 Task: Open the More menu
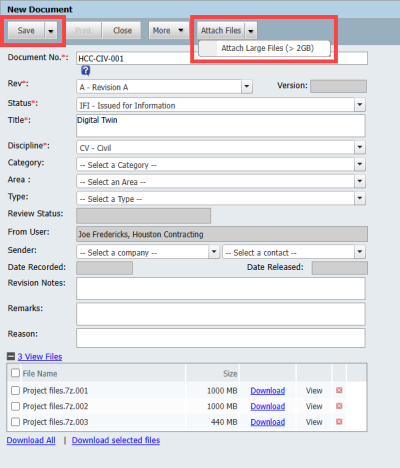[x=168, y=31]
